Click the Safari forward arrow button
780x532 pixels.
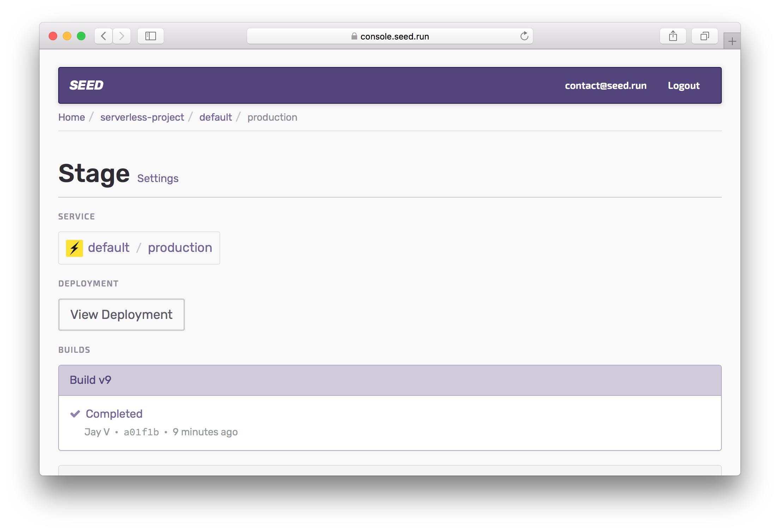click(x=122, y=36)
